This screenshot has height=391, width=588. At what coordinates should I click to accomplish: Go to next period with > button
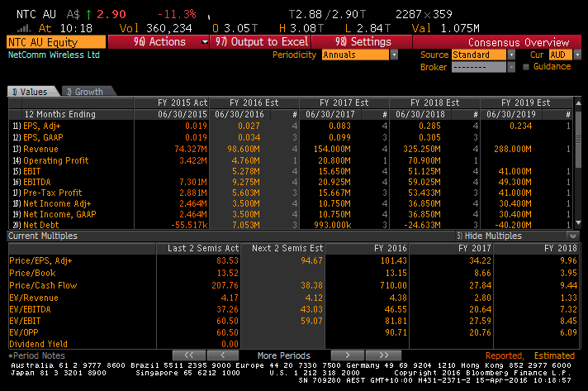347,355
